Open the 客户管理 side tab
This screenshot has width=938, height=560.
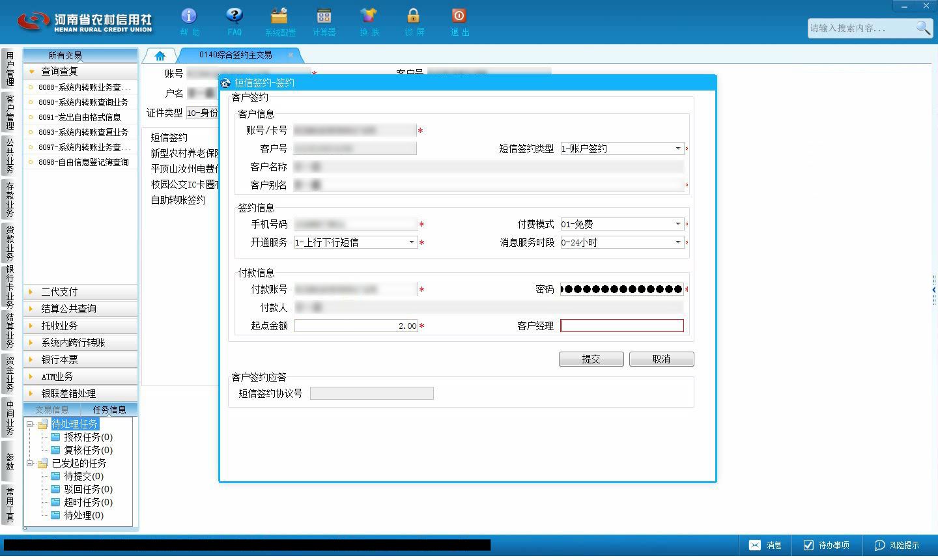10,111
